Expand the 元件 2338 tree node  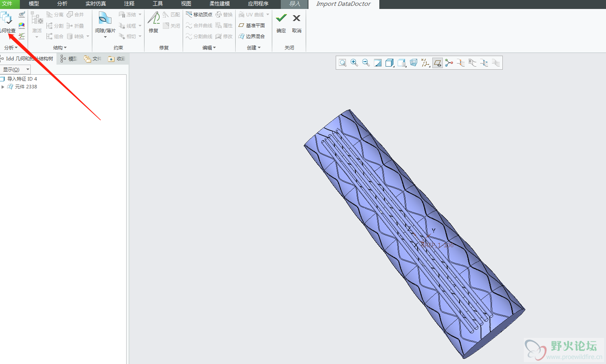3,87
